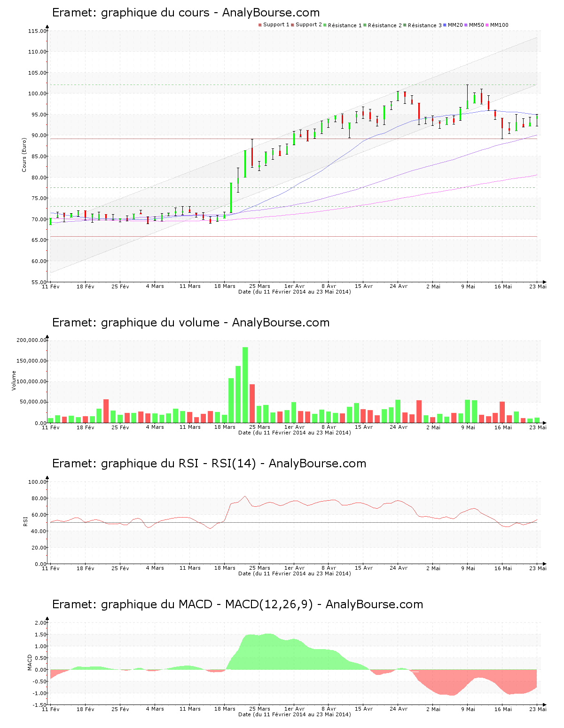This screenshot has width=564, height=728.
Task: Click '4 Mars' on the MACD chart axis
Action: tap(155, 709)
